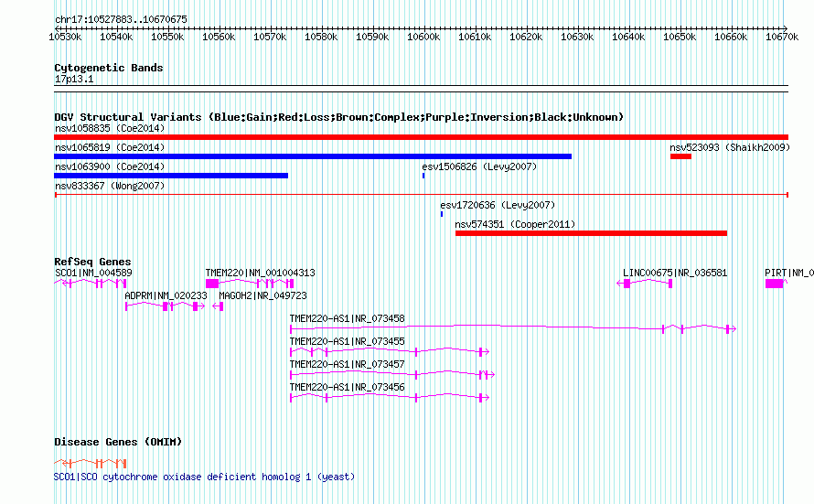Open the nsv1058835 (Coe2014) label
Image resolution: width=814 pixels, height=504 pixels.
coord(110,128)
